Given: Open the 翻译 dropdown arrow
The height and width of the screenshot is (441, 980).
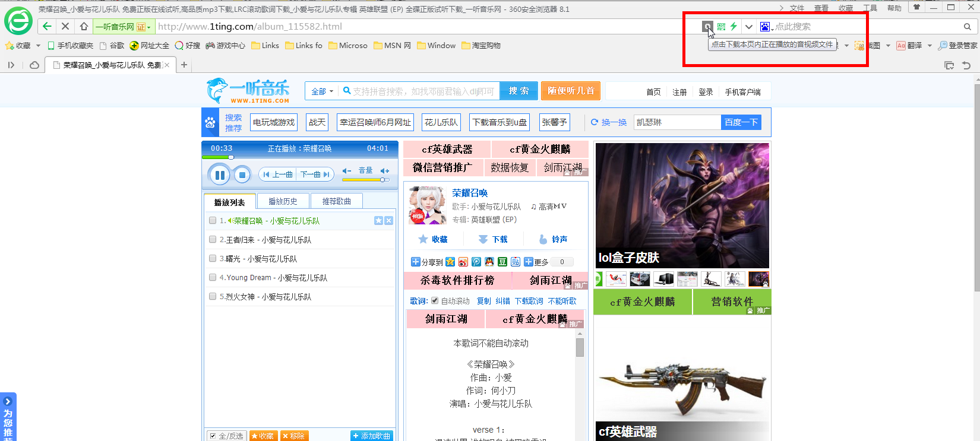Looking at the screenshot, I should (930, 46).
